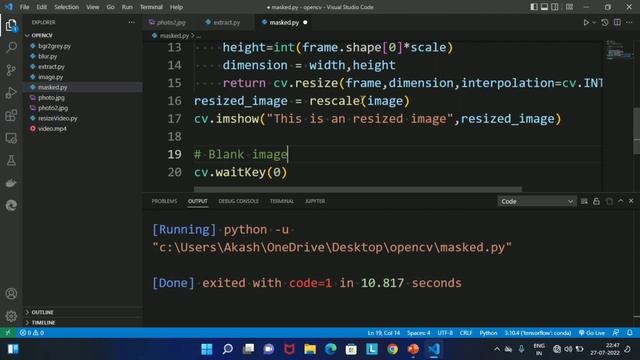640x360 pixels.
Task: Open the run button dropdown arrow
Action: click(594, 22)
